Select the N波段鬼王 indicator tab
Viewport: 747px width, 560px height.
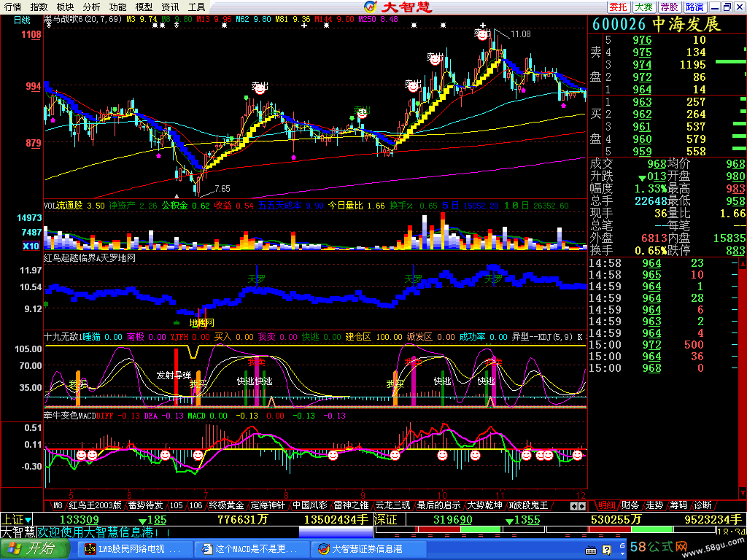pos(528,505)
